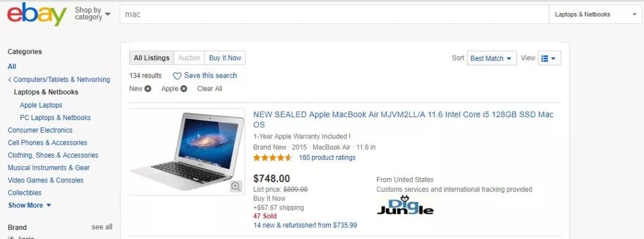This screenshot has height=239, width=644.
Task: Open the Laptops & Netbooks category selector
Action: pos(596,14)
